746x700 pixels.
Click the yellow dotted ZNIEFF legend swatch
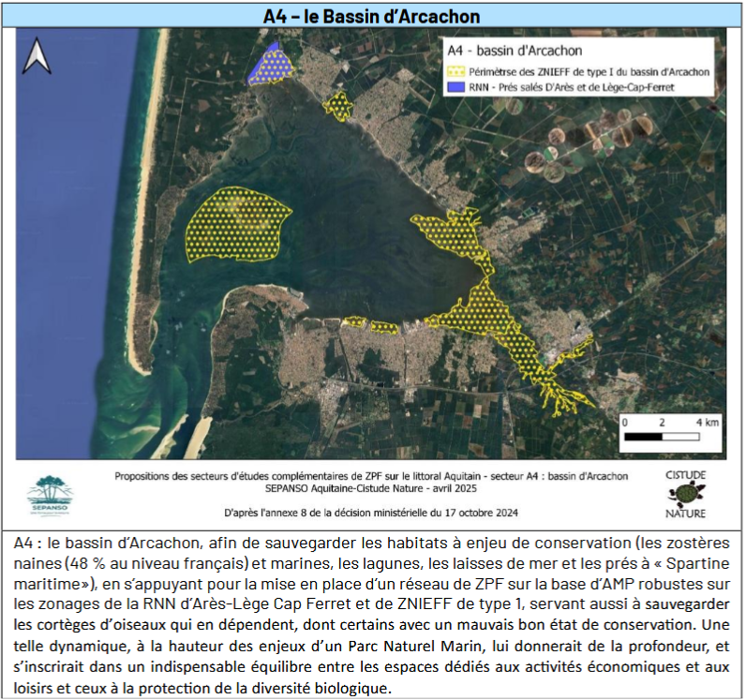click(456, 72)
